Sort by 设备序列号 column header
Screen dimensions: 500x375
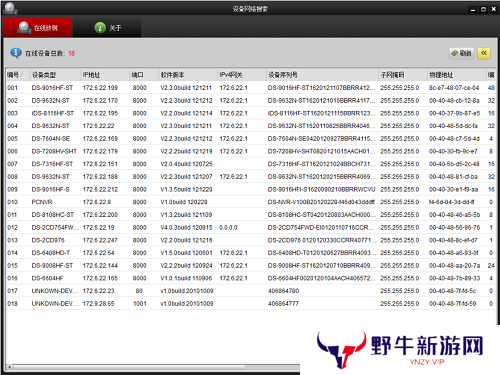(322, 75)
